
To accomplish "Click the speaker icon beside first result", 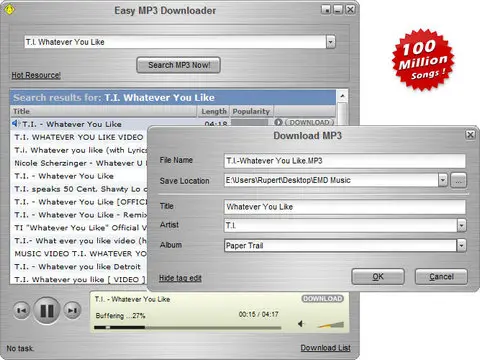I will tap(16, 124).
